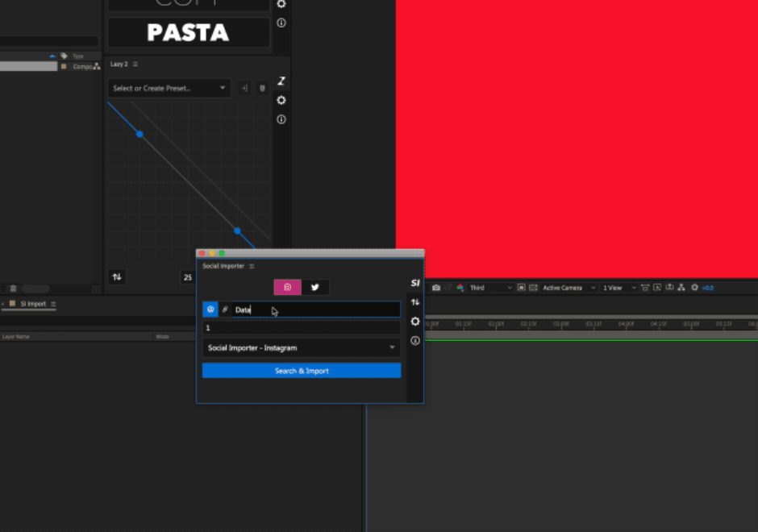
Task: Expand the Select or Create Preset dropdown
Action: click(x=169, y=89)
